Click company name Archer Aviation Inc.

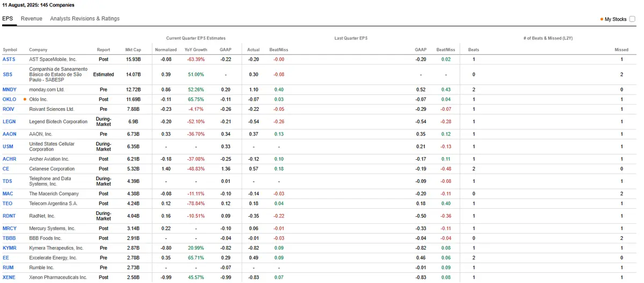click(x=49, y=159)
